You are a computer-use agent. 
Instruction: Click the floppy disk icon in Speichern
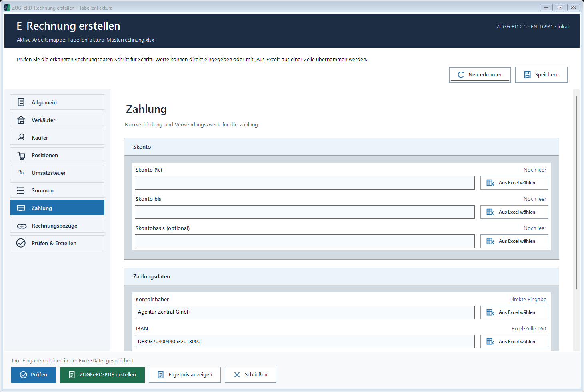pos(527,75)
